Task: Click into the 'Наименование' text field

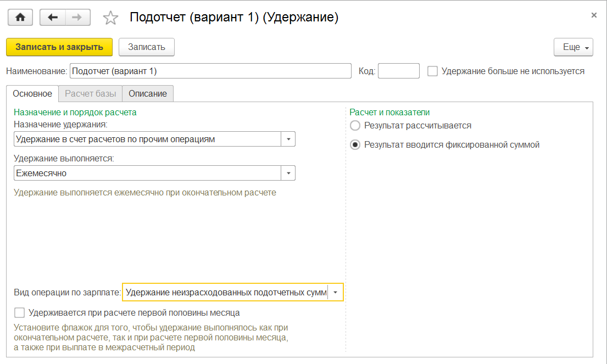Action: [x=210, y=71]
